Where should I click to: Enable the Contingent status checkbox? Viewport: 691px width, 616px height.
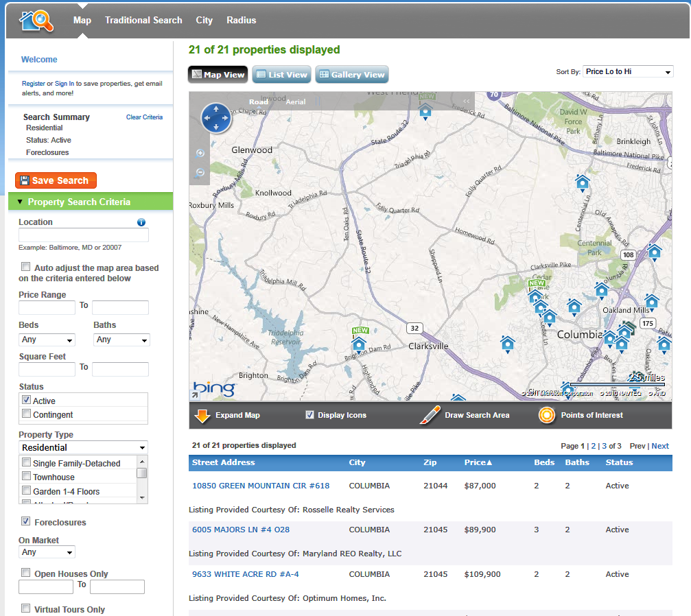pos(27,414)
